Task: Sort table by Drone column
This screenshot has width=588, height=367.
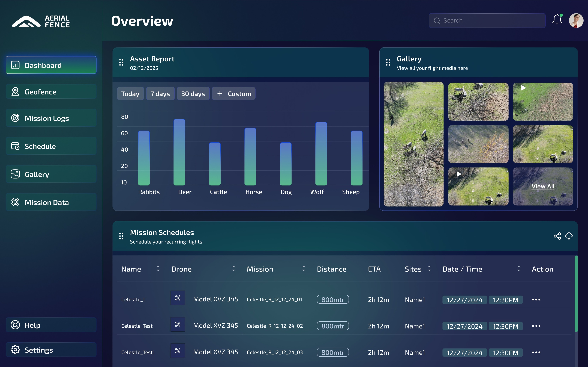Action: tap(233, 268)
